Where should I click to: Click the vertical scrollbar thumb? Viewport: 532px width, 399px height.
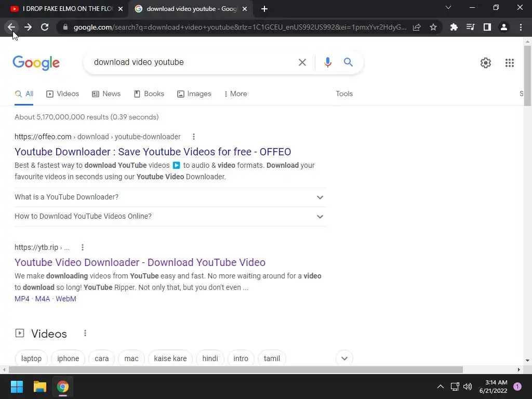point(527,75)
